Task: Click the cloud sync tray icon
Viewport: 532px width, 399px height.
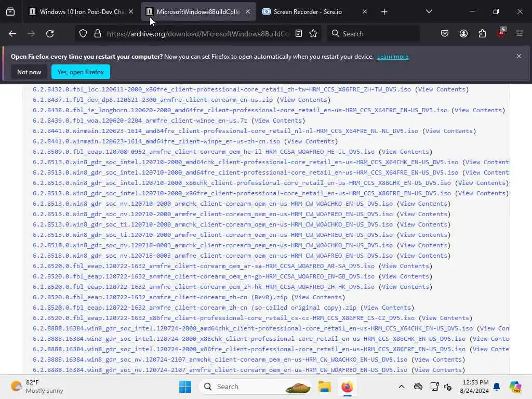Action: 418,387
